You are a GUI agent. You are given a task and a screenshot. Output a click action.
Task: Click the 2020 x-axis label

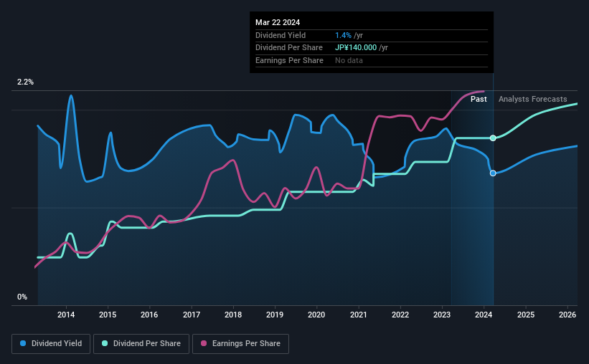pyautogui.click(x=316, y=315)
